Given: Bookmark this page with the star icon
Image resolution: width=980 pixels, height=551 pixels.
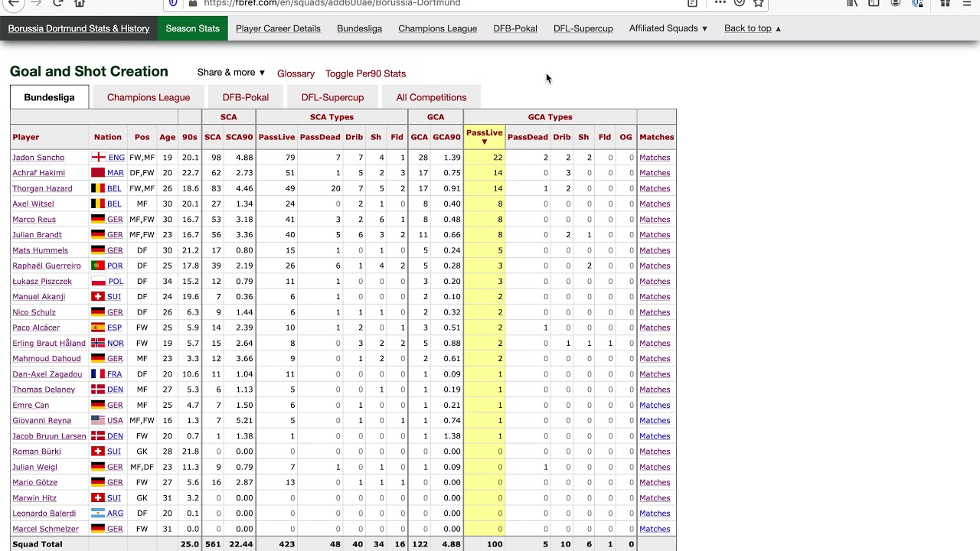Looking at the screenshot, I should tap(758, 3).
